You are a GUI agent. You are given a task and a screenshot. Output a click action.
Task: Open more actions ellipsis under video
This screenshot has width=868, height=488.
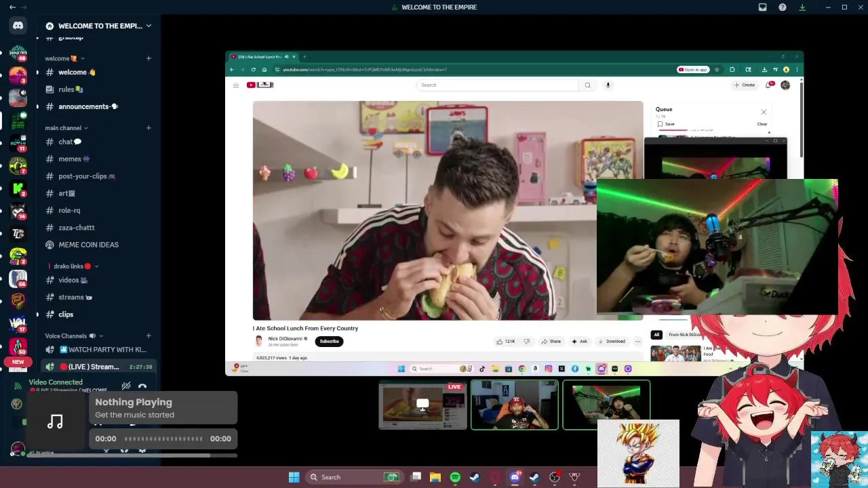pyautogui.click(x=637, y=341)
